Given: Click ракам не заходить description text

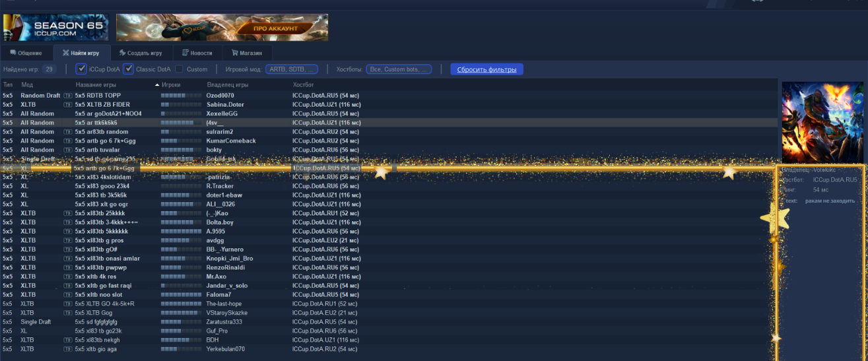Looking at the screenshot, I should coord(830,201).
